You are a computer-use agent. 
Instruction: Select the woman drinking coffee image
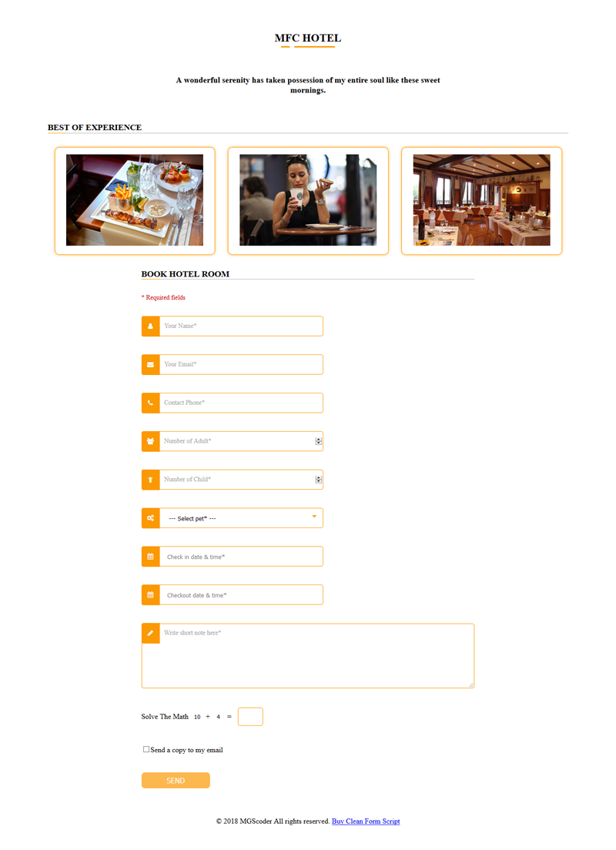tap(308, 200)
